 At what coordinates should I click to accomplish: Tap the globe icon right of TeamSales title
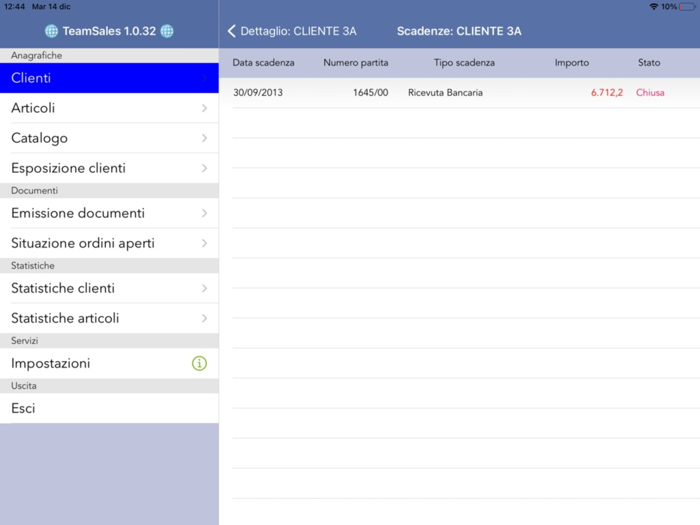pos(167,31)
